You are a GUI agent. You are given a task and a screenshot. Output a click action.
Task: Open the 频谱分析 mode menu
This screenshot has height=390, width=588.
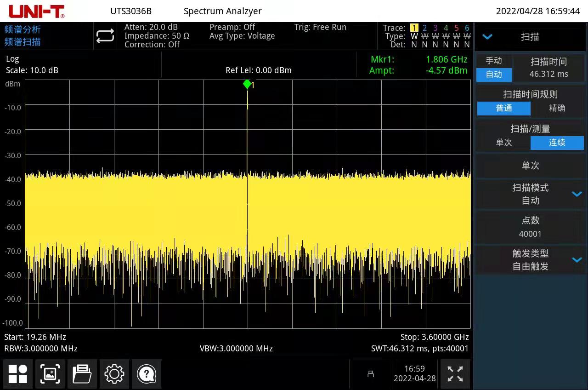point(23,29)
